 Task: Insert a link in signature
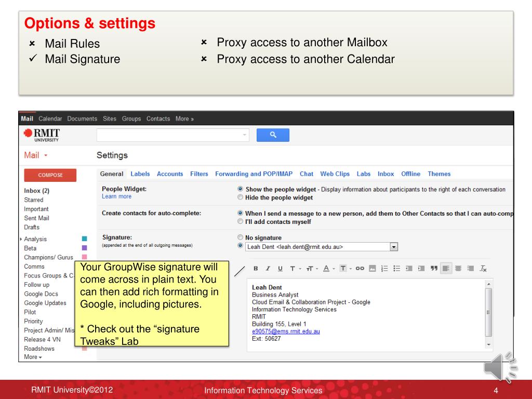[360, 269]
